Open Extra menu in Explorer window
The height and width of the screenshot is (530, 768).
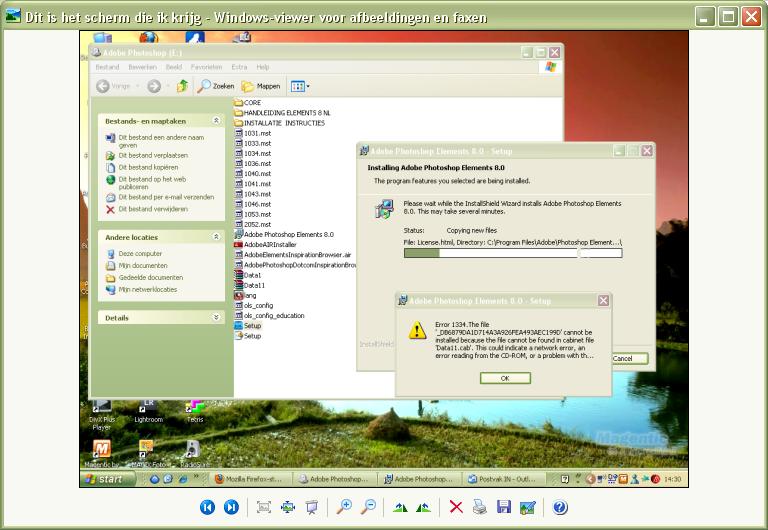[239, 67]
